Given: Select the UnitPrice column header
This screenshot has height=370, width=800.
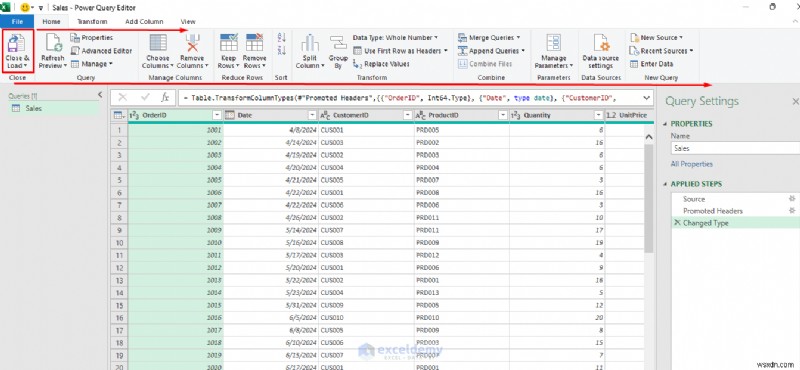Looking at the screenshot, I should coord(629,115).
